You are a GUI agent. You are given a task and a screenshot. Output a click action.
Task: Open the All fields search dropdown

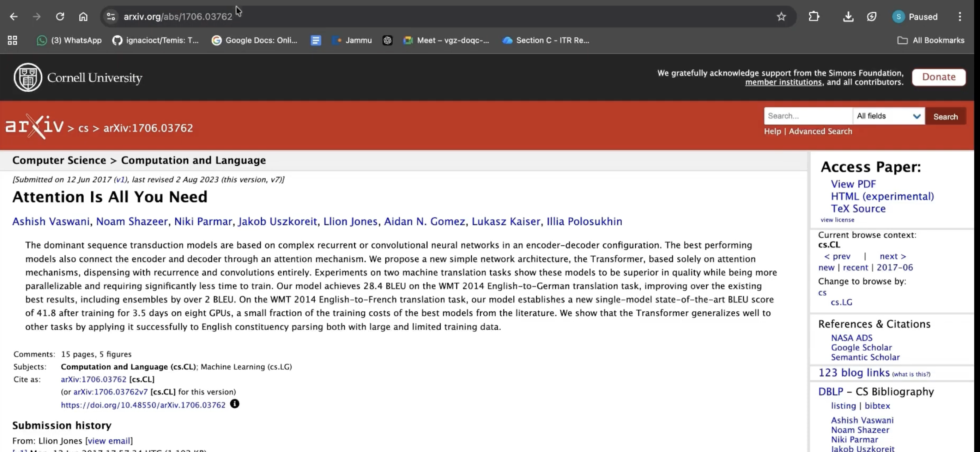(888, 116)
